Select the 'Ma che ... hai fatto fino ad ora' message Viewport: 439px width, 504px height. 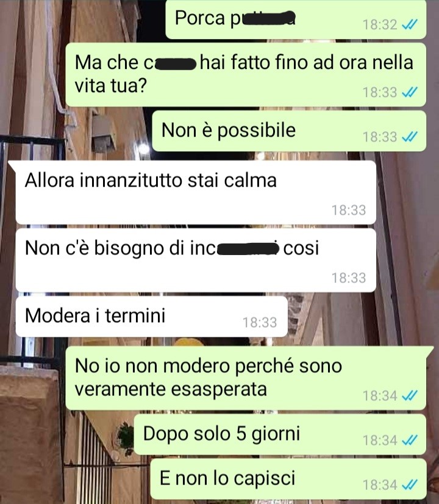point(246,74)
